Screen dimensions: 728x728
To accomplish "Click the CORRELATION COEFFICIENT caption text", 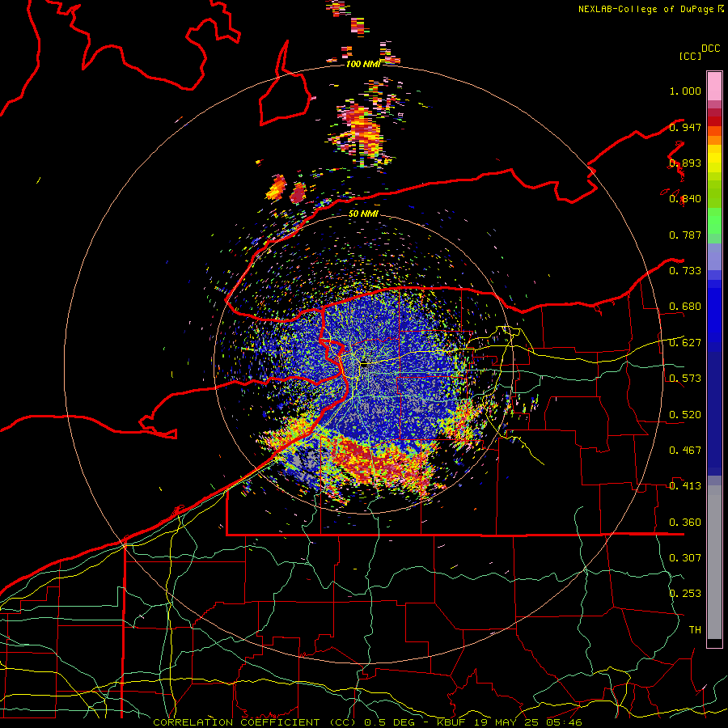I will [x=236, y=722].
